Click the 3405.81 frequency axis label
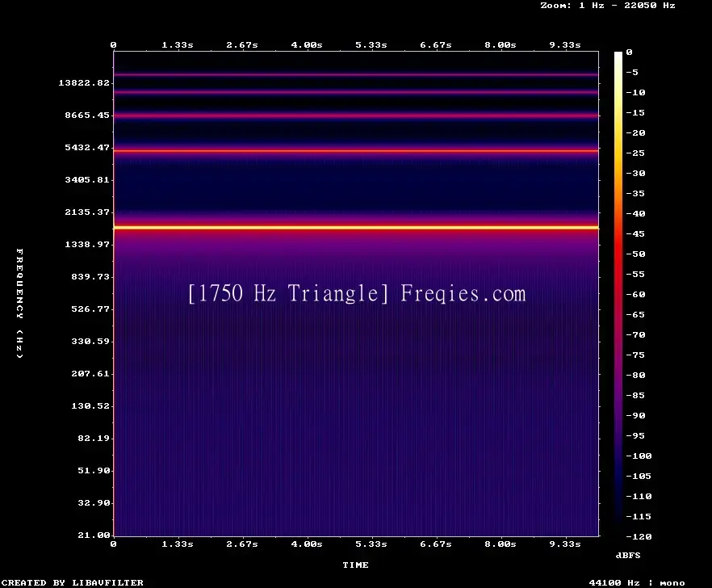Viewport: 712px width, 588px height. click(87, 179)
